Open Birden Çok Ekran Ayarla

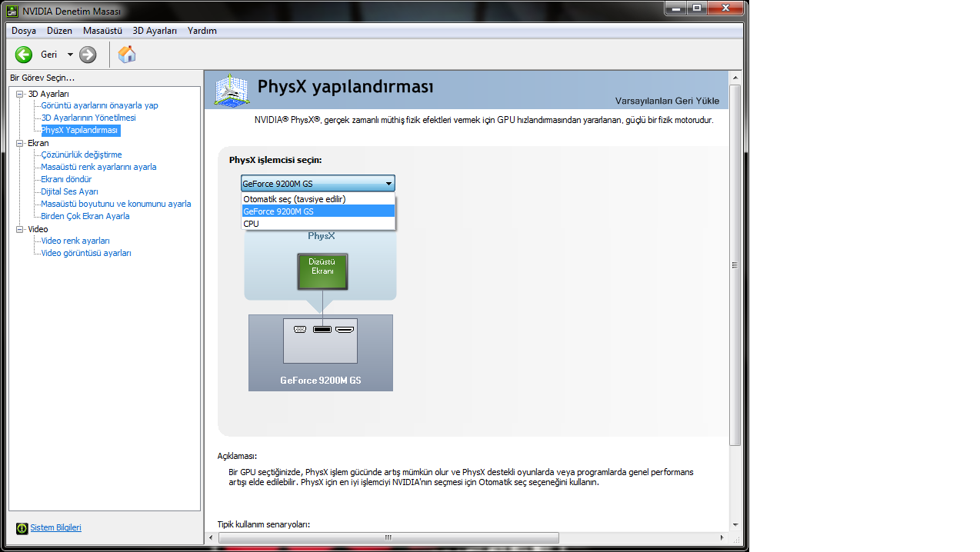[x=85, y=216]
